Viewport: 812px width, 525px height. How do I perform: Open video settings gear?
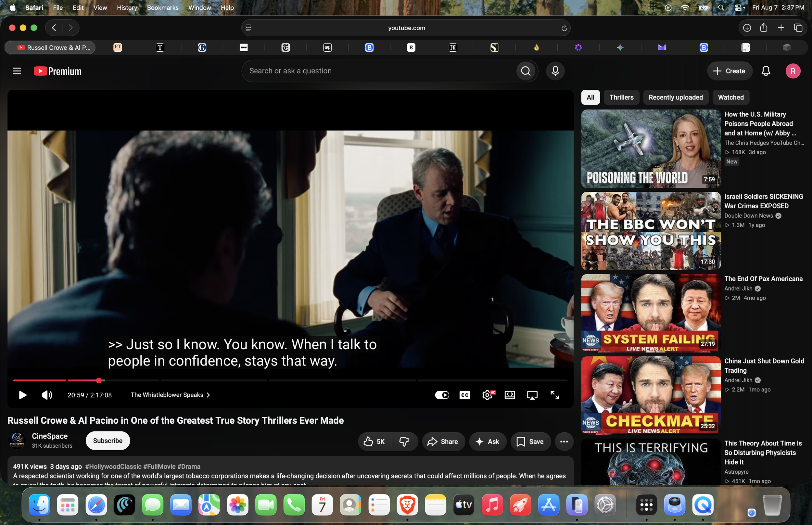[488, 395]
